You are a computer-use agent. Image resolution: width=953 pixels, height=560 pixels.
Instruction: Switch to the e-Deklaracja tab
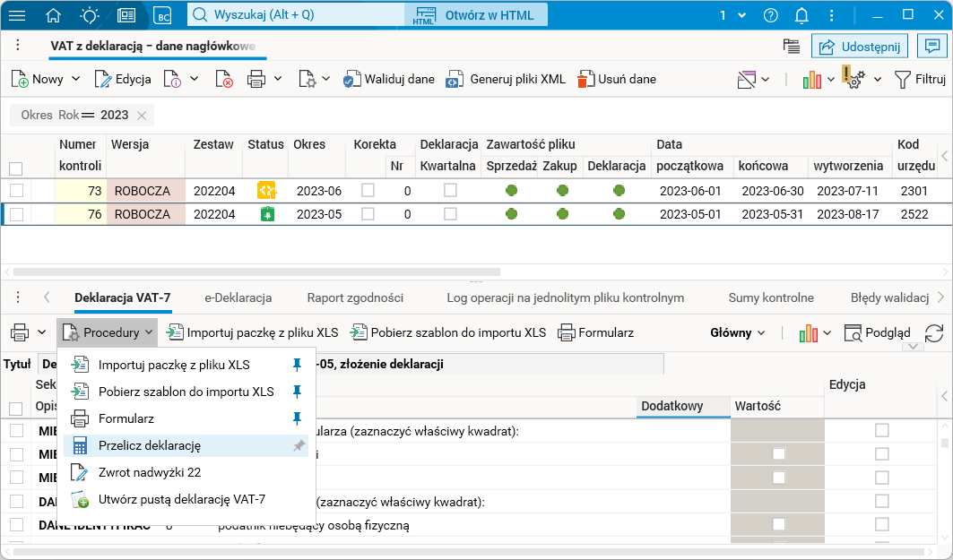tap(238, 297)
